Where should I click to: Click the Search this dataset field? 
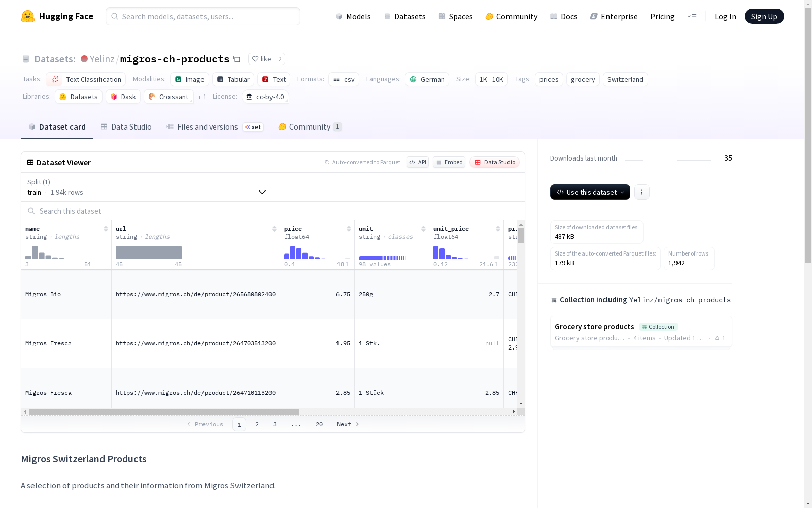(x=273, y=211)
